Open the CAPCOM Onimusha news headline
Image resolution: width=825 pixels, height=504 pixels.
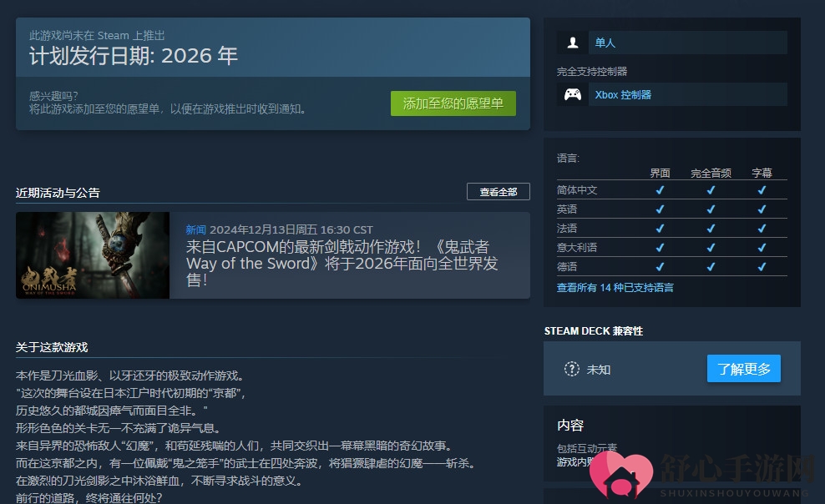[342, 264]
